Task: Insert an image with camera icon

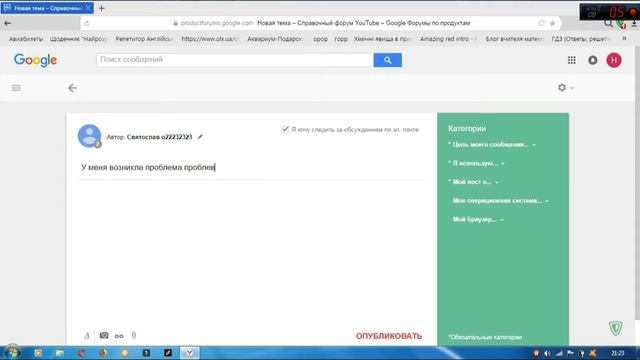Action: 104,336
